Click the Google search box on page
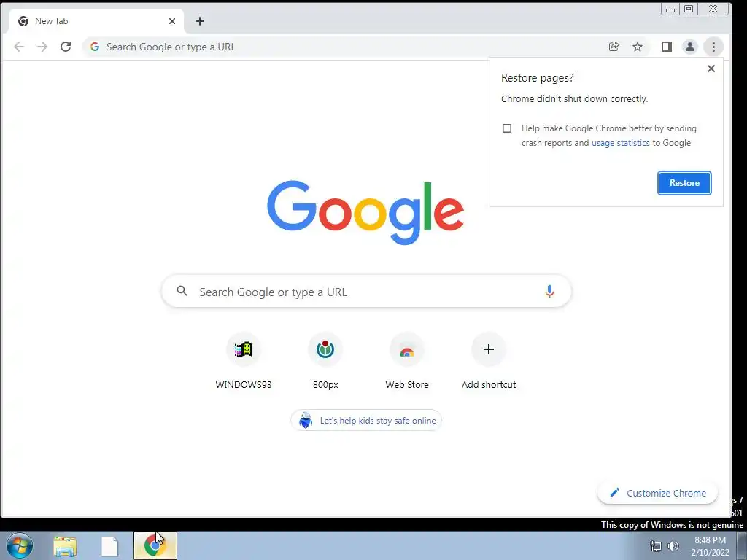This screenshot has height=560, width=747. [x=366, y=292]
